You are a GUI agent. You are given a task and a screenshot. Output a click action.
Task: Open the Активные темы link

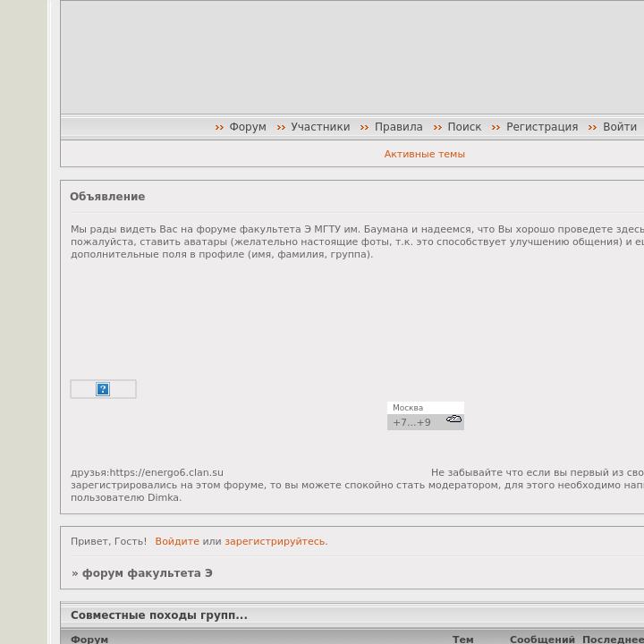[x=424, y=154]
